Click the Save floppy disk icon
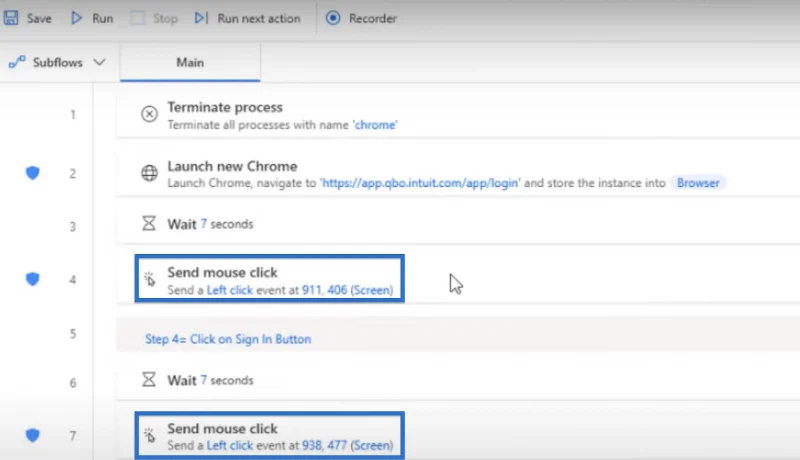The width and height of the screenshot is (800, 460). click(11, 18)
